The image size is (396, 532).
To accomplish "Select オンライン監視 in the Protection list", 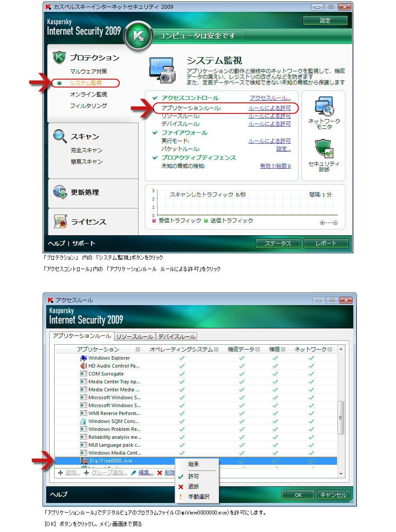I will point(88,94).
